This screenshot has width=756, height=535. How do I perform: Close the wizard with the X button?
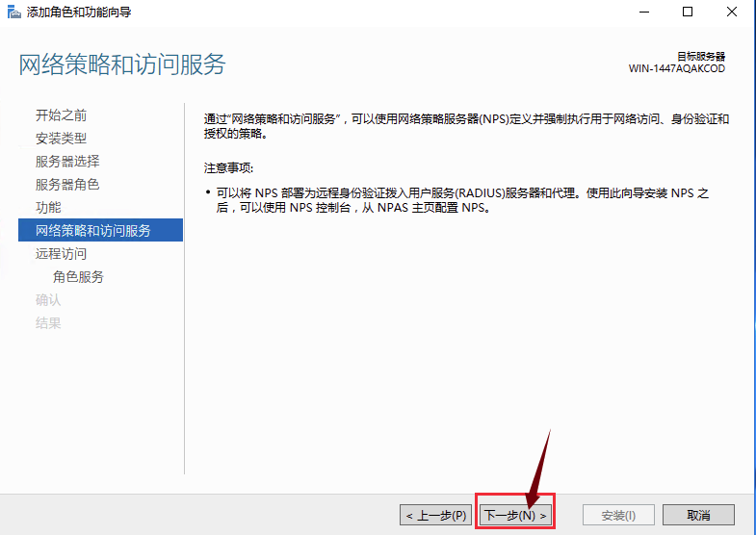[x=731, y=13]
